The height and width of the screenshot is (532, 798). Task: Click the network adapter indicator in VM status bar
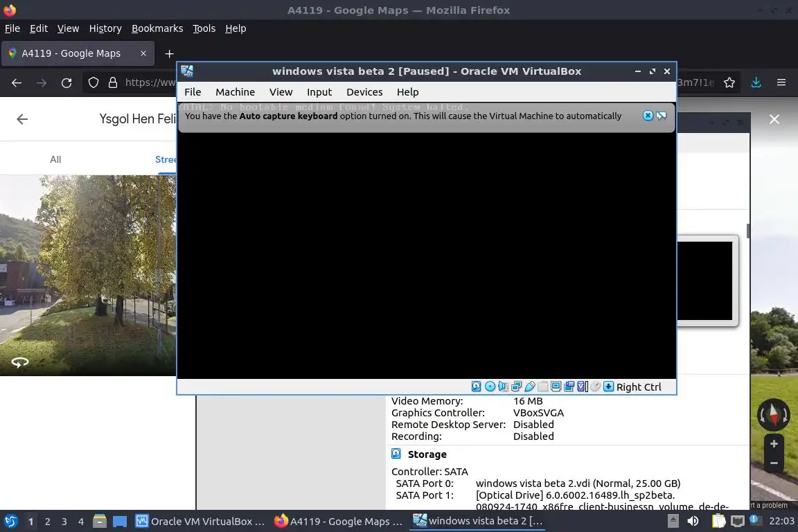pyautogui.click(x=516, y=387)
